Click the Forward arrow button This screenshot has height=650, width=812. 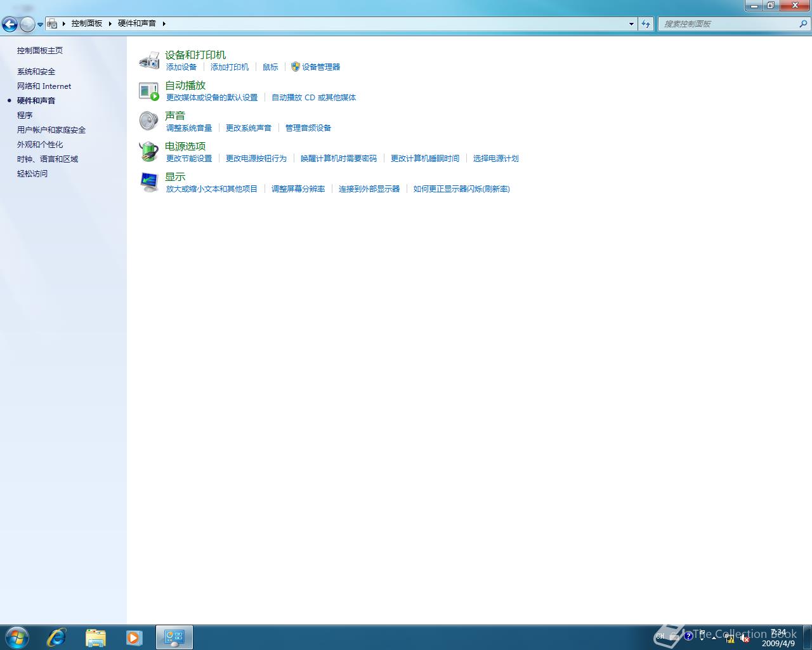tap(27, 24)
